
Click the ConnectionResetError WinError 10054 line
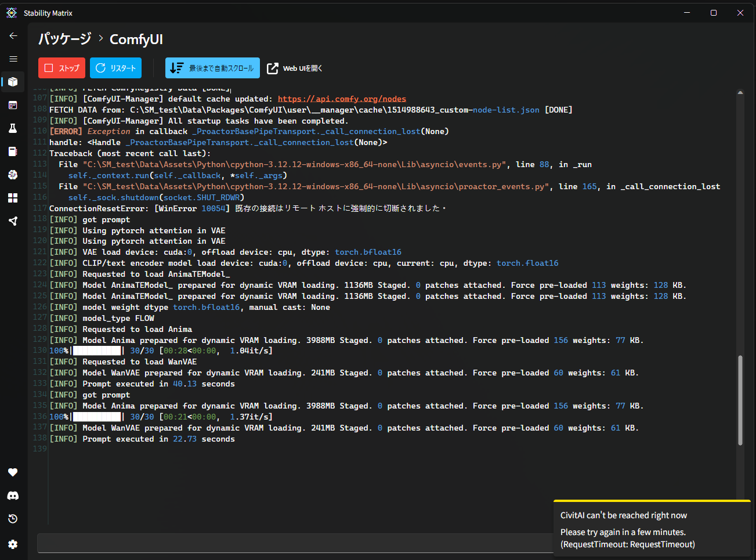click(x=248, y=208)
